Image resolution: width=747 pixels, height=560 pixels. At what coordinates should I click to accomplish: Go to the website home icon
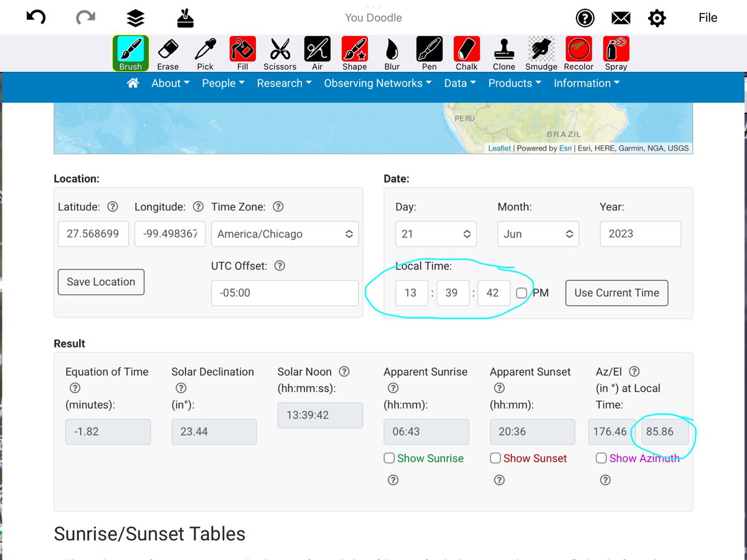click(x=133, y=83)
